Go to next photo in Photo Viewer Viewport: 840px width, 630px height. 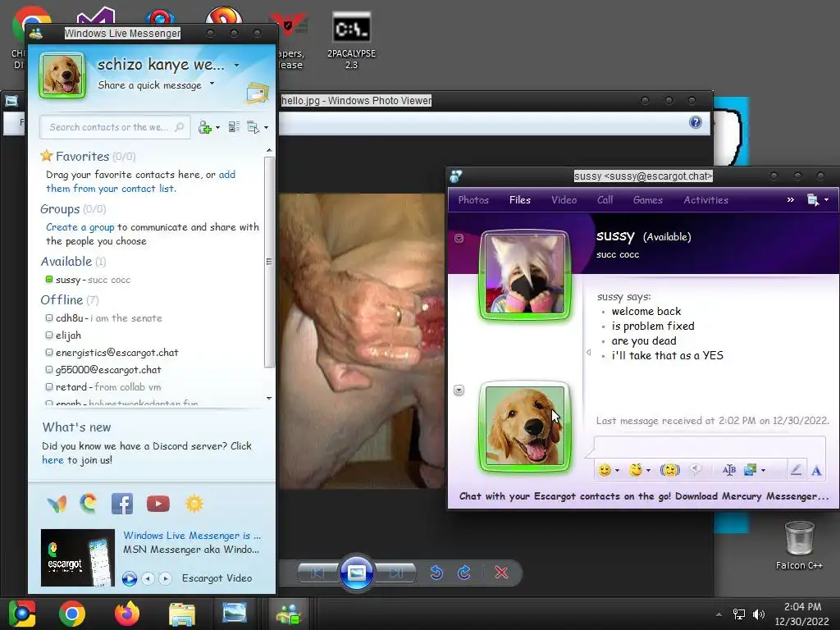coord(396,573)
